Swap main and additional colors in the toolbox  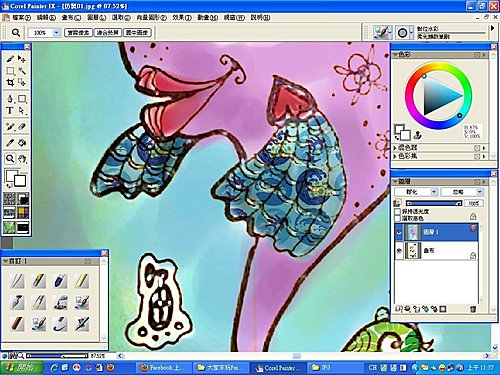(9, 185)
